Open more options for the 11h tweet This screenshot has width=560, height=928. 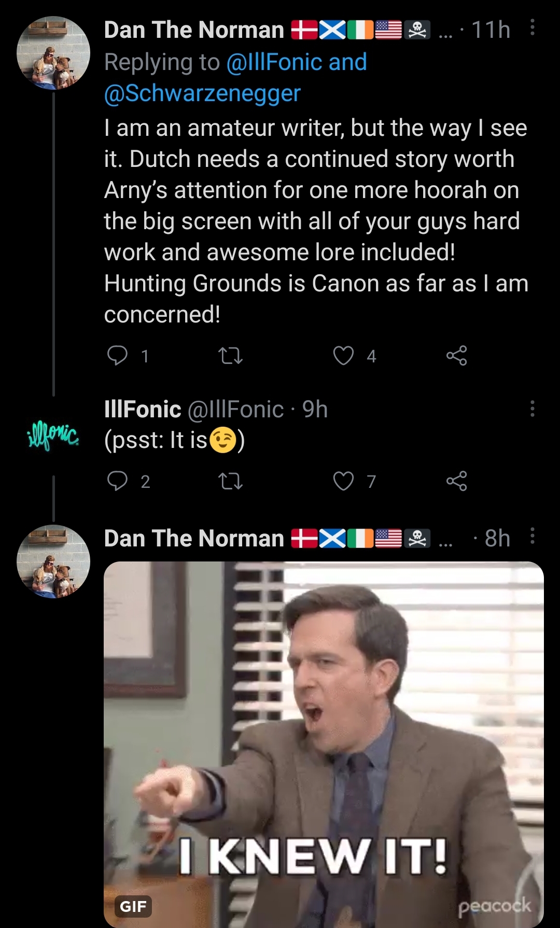pyautogui.click(x=532, y=28)
